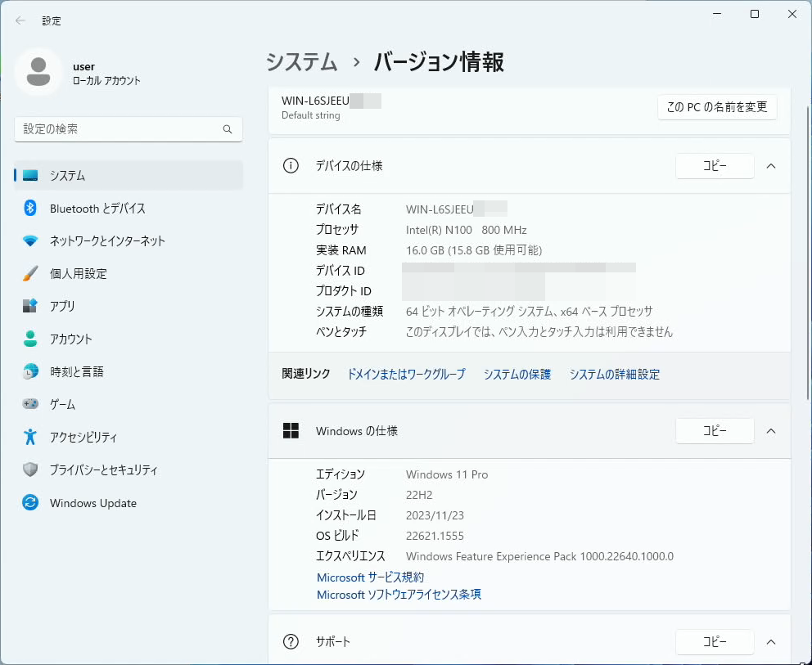Maximize the Settings window
Viewport: 812px width, 665px height.
pyautogui.click(x=755, y=14)
